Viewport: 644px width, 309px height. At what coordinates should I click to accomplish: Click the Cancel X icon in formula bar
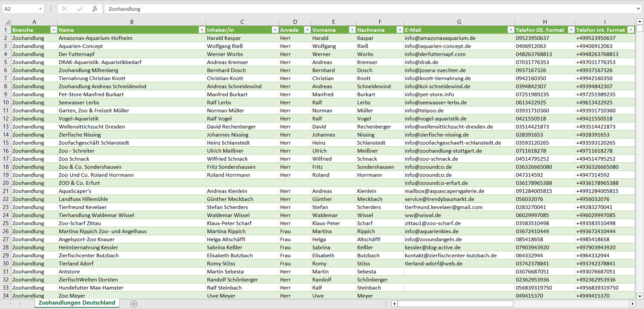click(x=65, y=9)
